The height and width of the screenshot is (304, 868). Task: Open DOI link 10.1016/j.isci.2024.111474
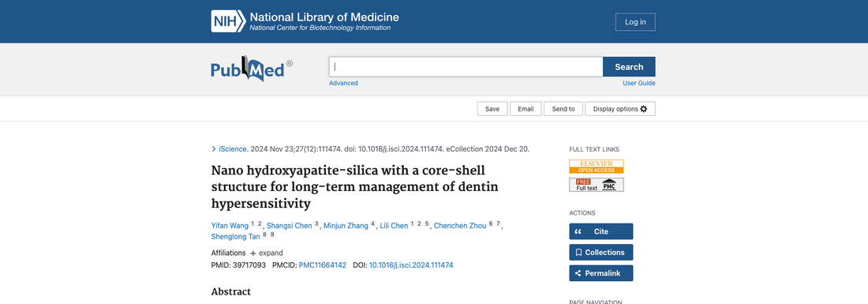(x=411, y=265)
